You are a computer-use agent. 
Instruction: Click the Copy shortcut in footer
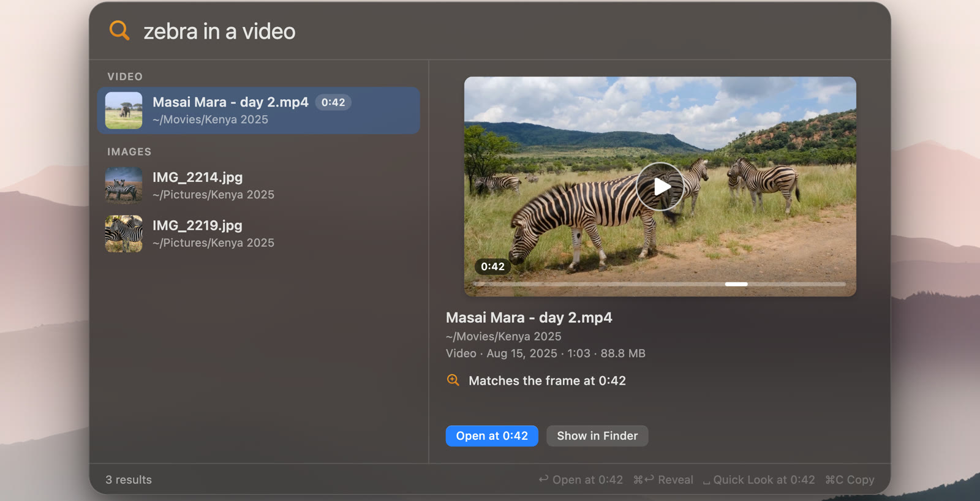pyautogui.click(x=850, y=480)
